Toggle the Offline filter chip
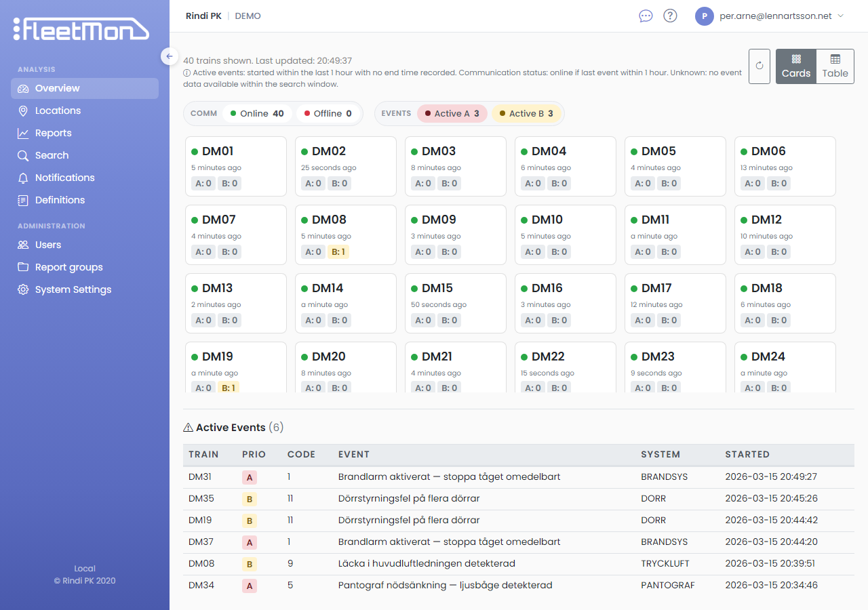Image resolution: width=868 pixels, height=610 pixels. 328,113
